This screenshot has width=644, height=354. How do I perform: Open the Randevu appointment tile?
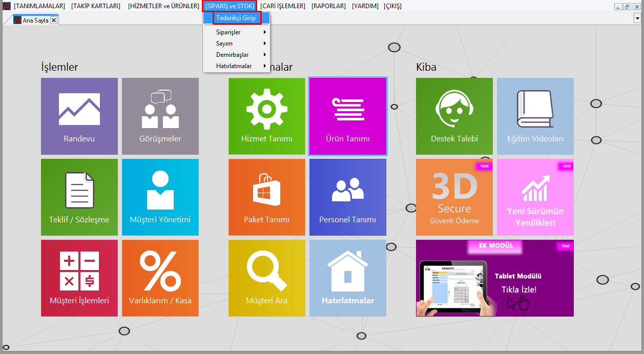[x=79, y=116]
